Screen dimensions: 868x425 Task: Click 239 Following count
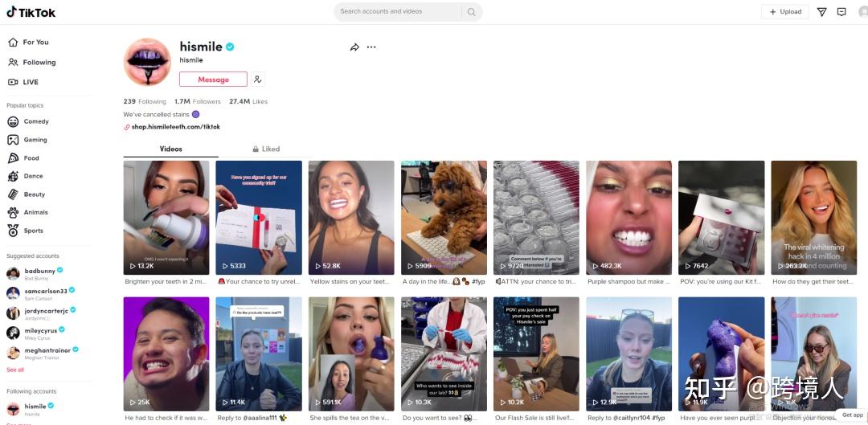coord(145,102)
